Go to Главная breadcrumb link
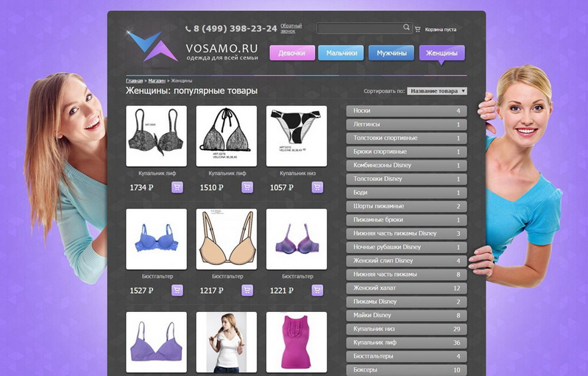 (x=134, y=80)
